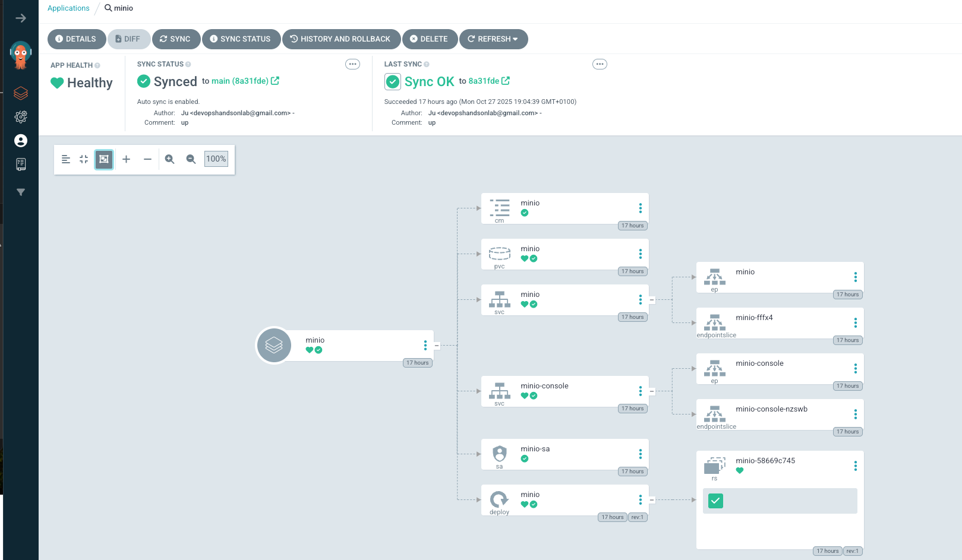The width and height of the screenshot is (962, 560).
Task: Toggle the group nodes view button
Action: click(104, 159)
